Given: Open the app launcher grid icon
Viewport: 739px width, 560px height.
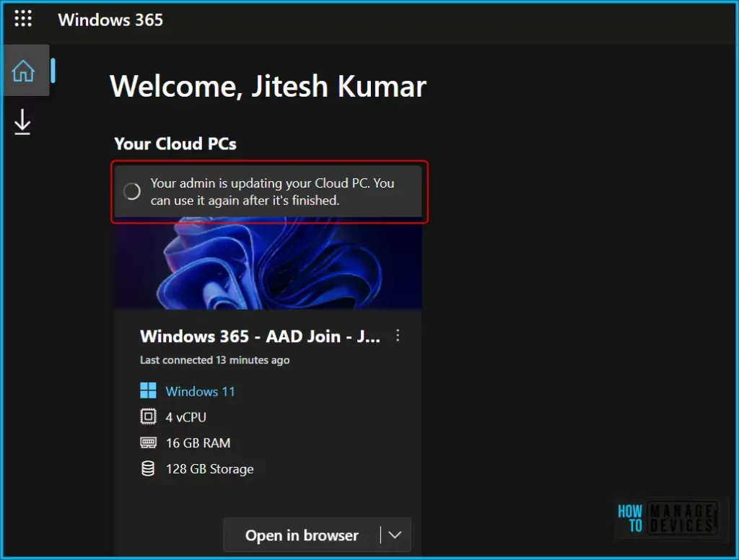Looking at the screenshot, I should [23, 18].
